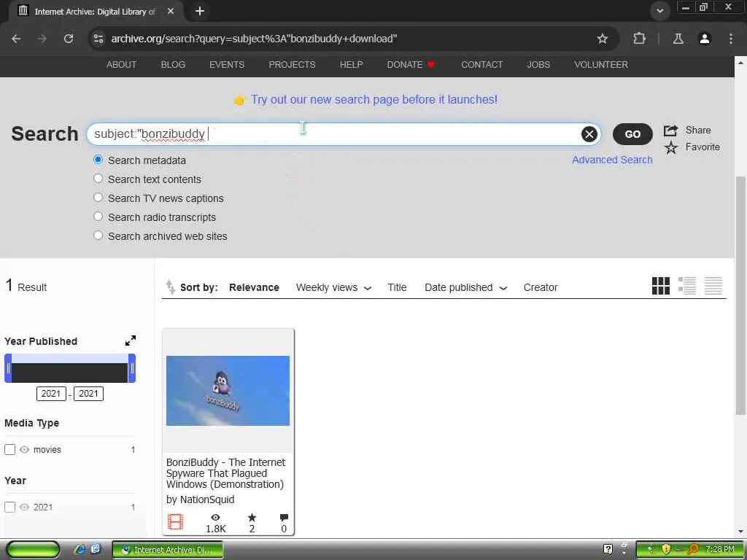
Task: Open the PROJECTS page
Action: tap(292, 65)
